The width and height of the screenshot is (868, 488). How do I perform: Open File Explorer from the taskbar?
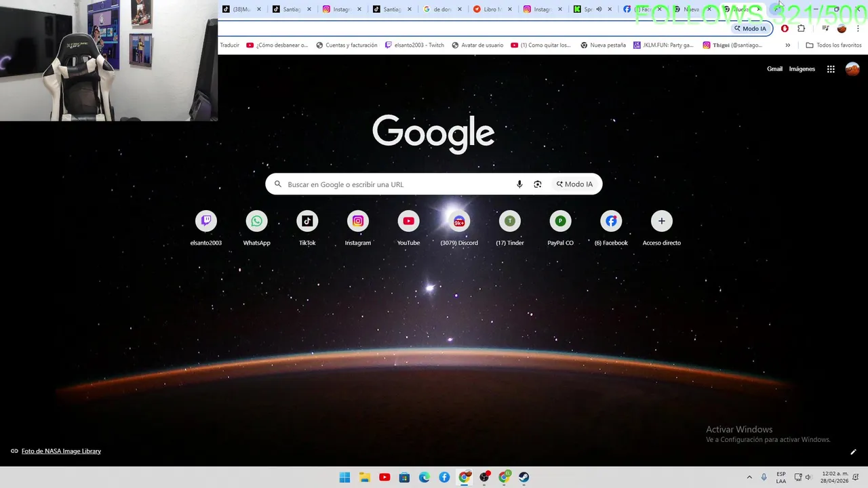[364, 477]
